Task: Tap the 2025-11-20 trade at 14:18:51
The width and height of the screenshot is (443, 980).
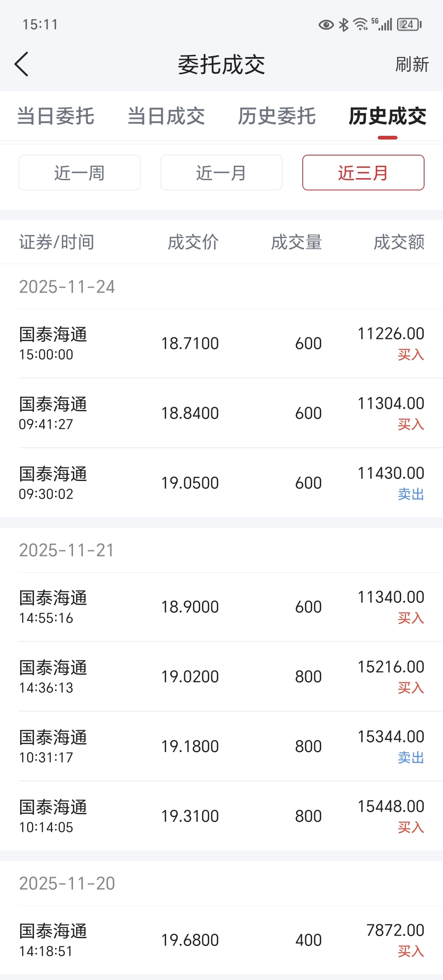Action: coord(221,940)
